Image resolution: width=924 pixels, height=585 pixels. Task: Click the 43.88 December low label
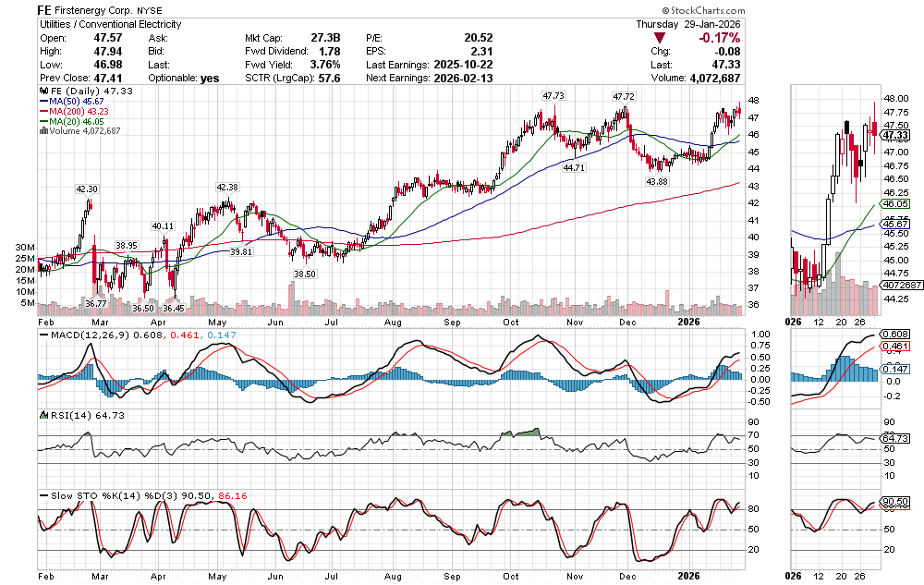click(x=657, y=180)
